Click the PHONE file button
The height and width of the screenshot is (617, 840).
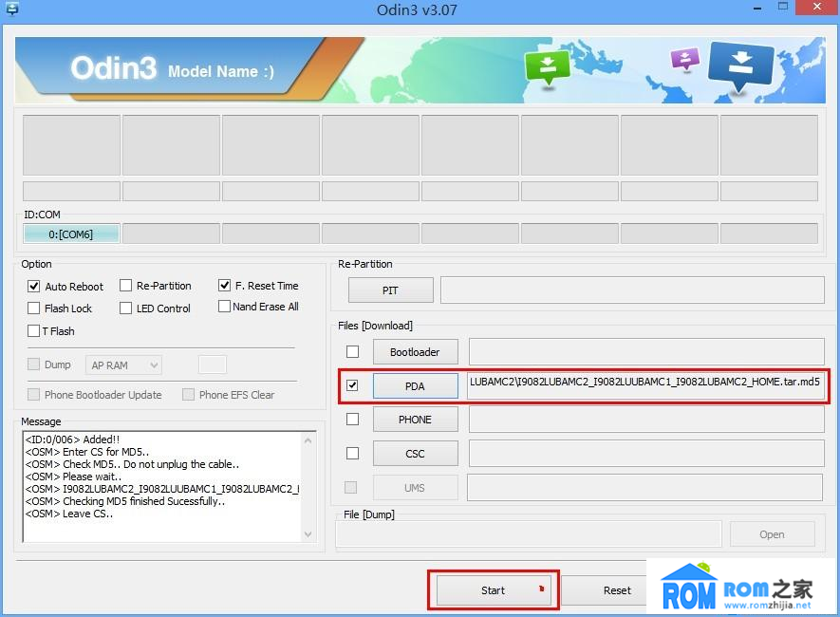tap(415, 420)
